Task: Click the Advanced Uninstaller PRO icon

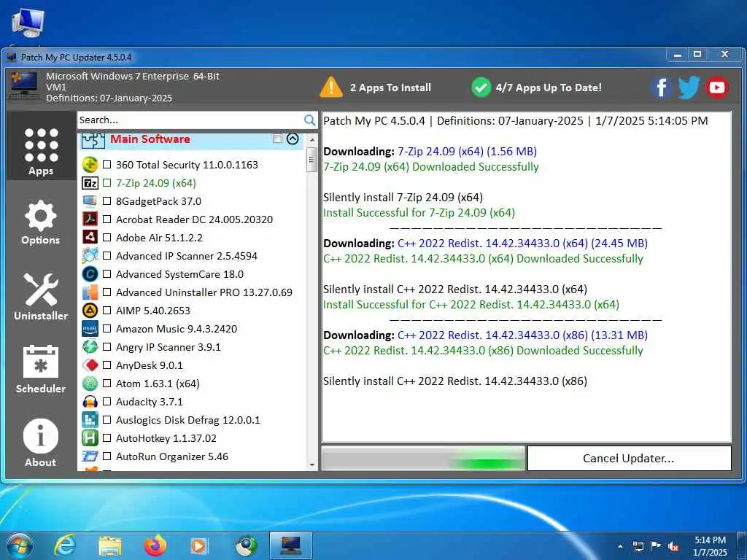Action: (90, 292)
